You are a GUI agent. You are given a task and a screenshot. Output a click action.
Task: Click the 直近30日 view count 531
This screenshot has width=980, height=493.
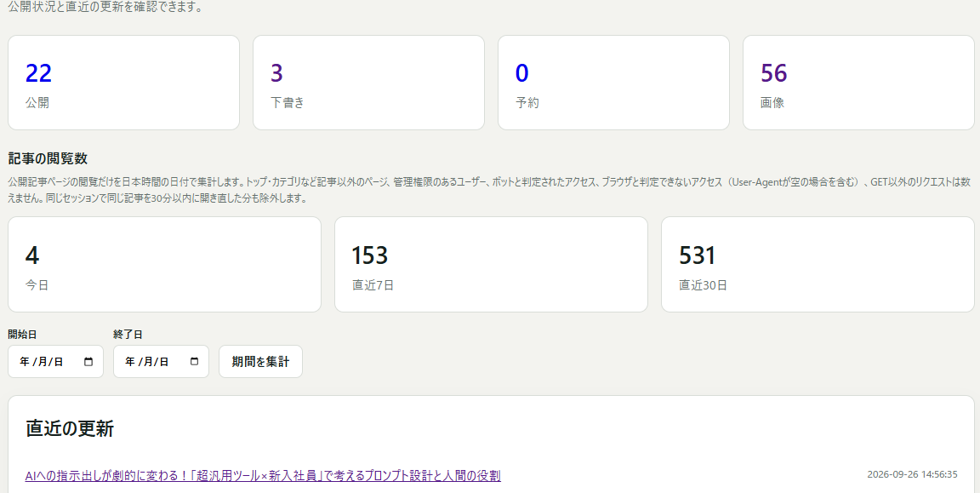point(698,255)
